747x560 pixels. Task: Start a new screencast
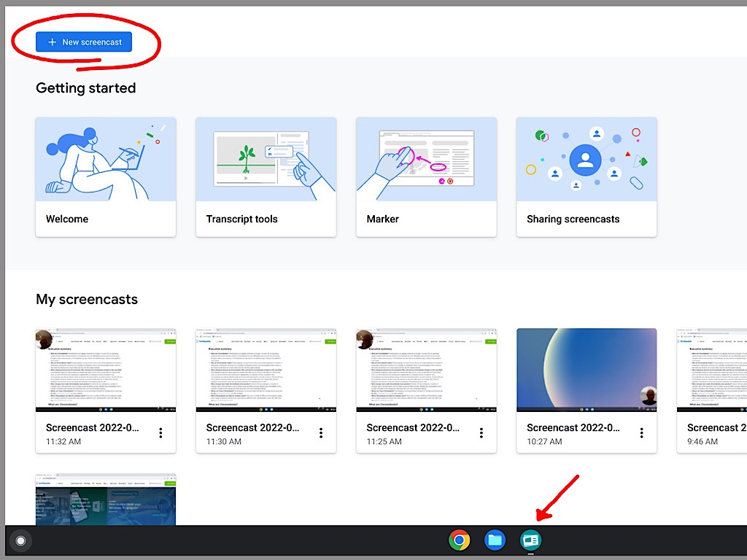(82, 42)
